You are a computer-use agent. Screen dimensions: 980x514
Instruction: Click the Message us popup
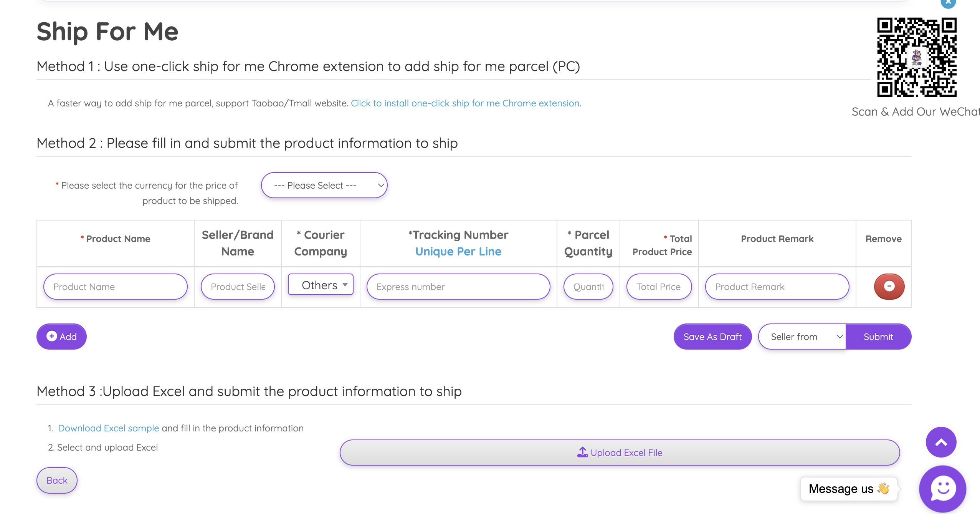[848, 489]
